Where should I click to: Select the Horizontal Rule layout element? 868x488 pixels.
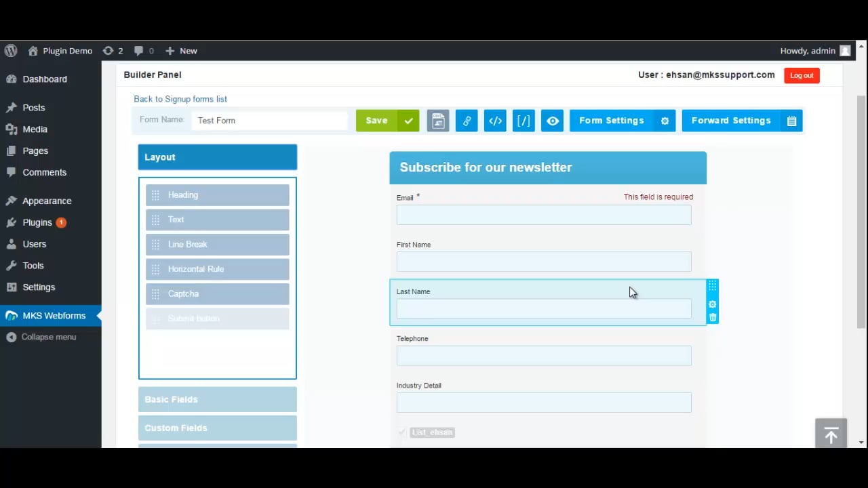[218, 269]
